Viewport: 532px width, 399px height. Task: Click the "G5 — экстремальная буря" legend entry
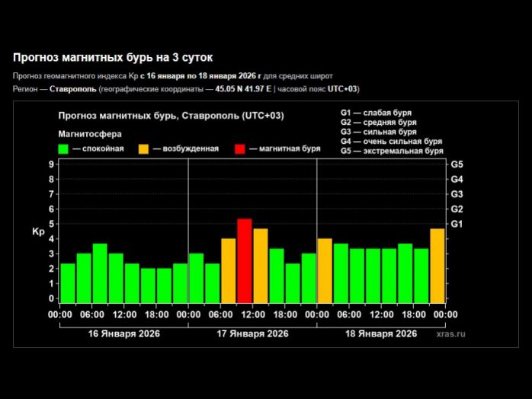pyautogui.click(x=391, y=151)
